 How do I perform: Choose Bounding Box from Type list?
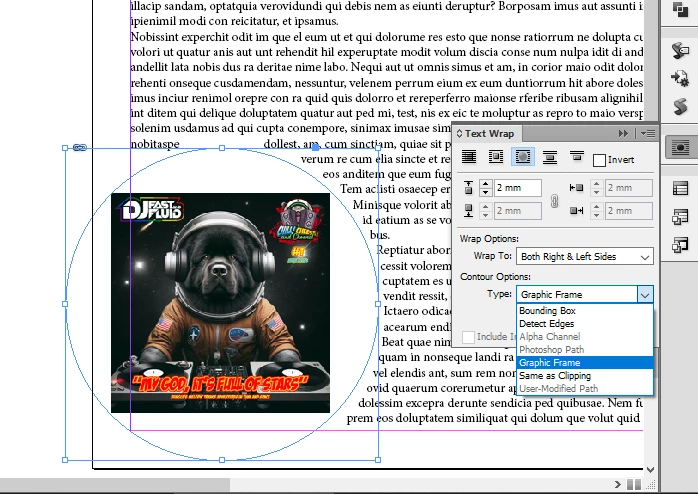[585, 311]
